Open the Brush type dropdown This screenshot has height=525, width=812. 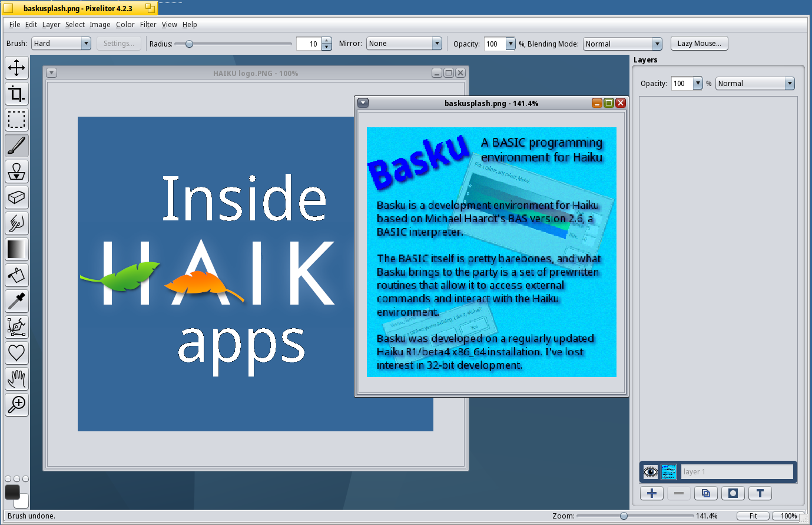coord(61,44)
